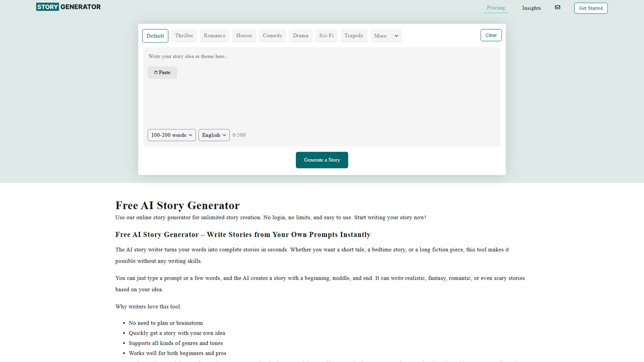The height and width of the screenshot is (362, 644).
Task: Expand the More genres dropdown
Action: (386, 36)
